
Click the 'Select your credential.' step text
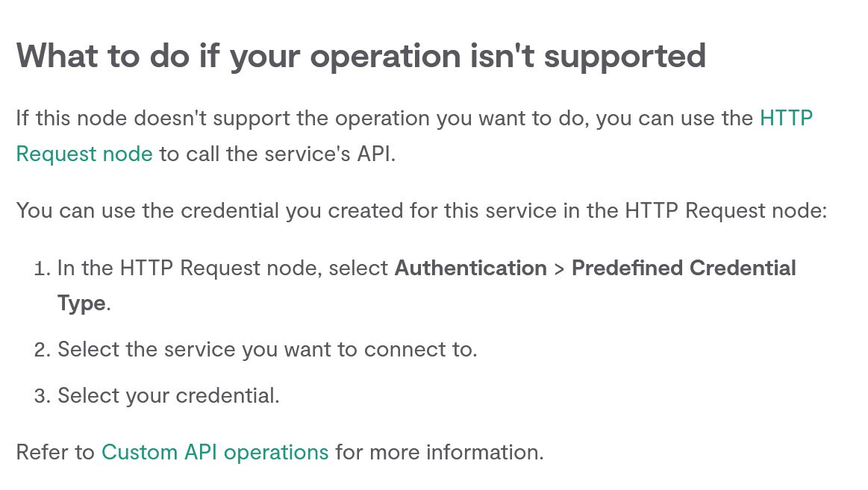[x=169, y=397]
